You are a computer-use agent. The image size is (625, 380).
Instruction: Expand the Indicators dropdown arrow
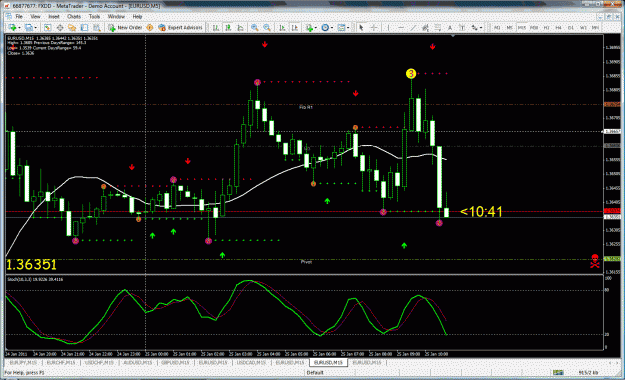315,28
